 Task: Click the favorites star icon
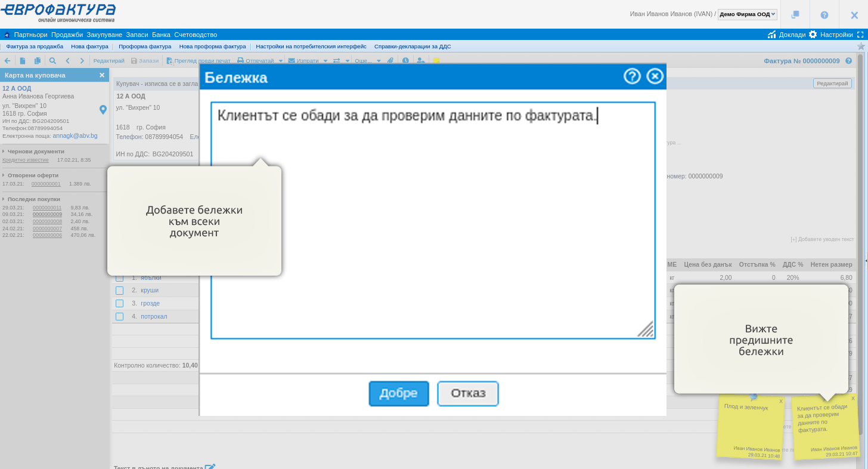[861, 47]
